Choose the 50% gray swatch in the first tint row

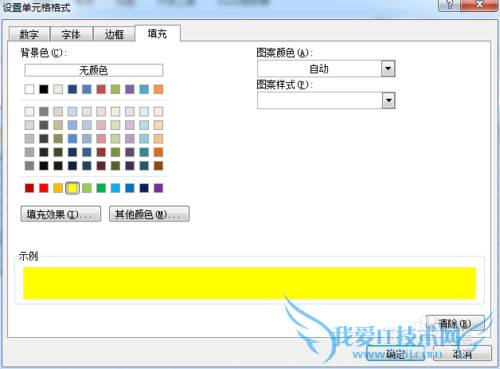point(44,111)
